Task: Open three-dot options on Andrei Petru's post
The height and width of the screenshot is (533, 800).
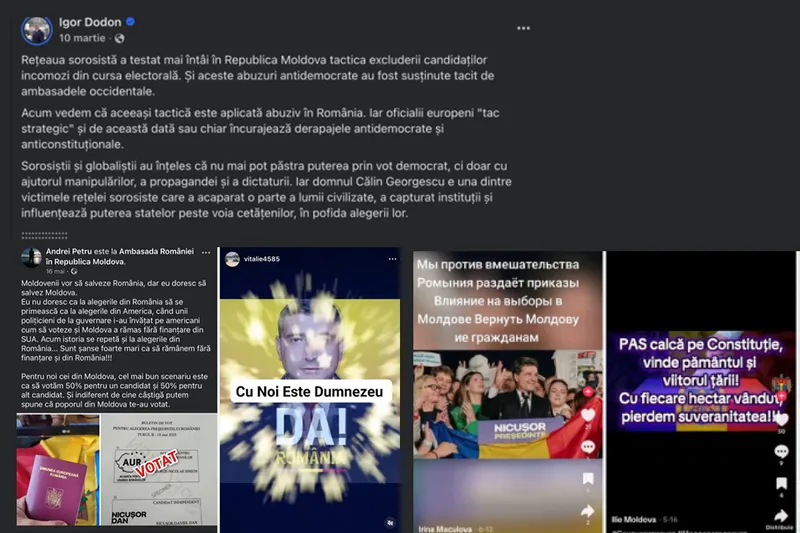Action: click(x=203, y=254)
